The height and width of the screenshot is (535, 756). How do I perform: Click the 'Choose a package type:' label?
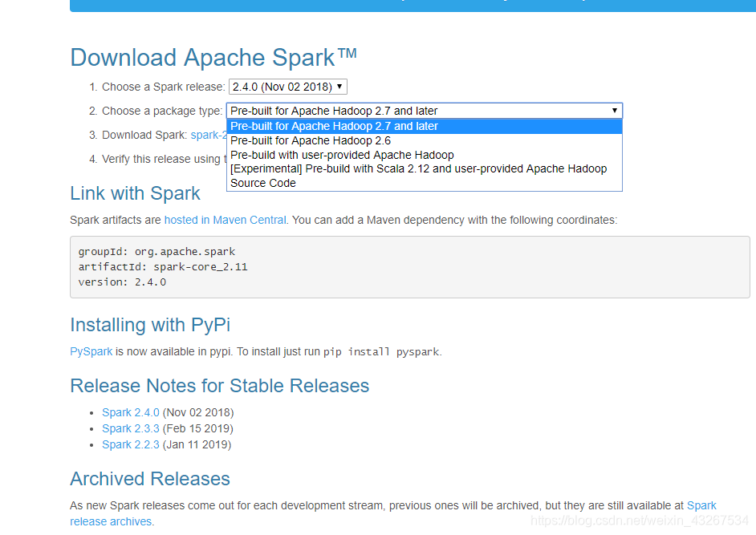[162, 111]
